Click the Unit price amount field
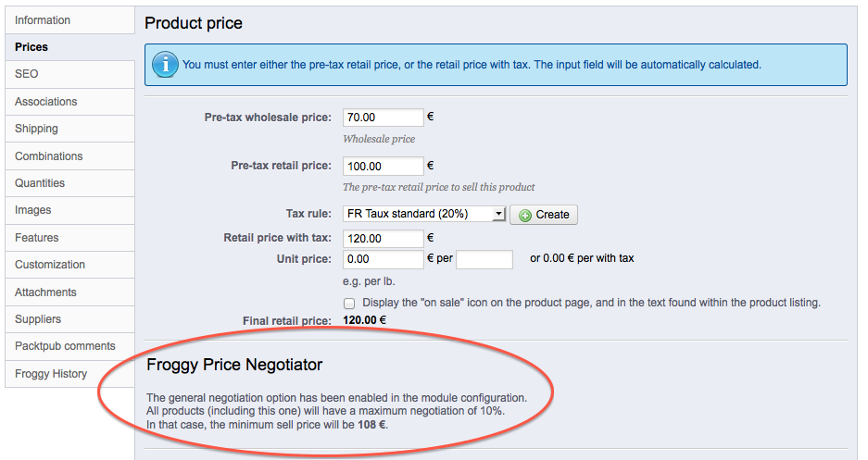This screenshot has width=868, height=460. point(384,259)
